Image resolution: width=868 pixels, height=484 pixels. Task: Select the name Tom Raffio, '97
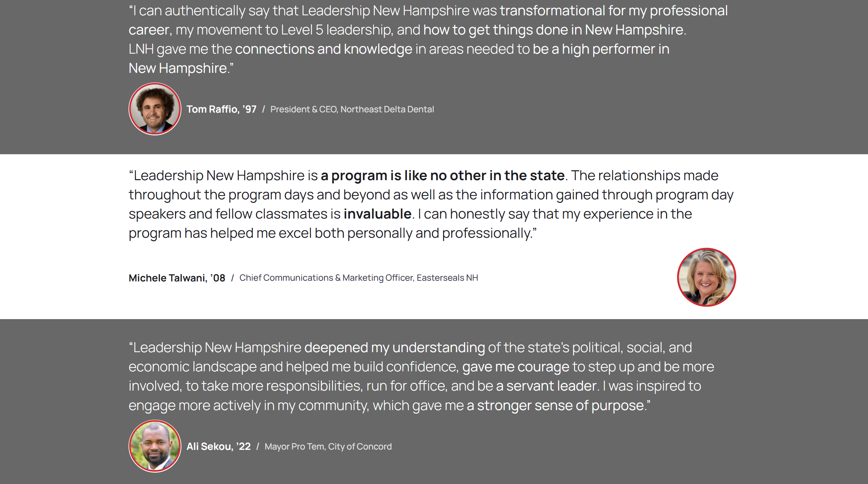click(222, 109)
